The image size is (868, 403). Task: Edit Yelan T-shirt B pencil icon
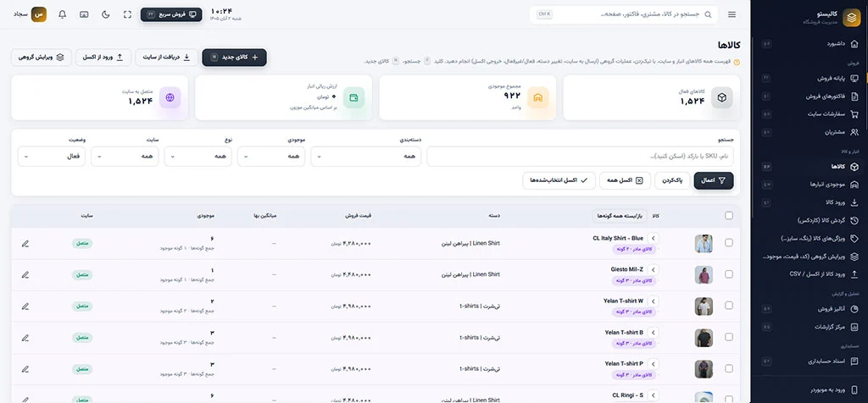[25, 337]
